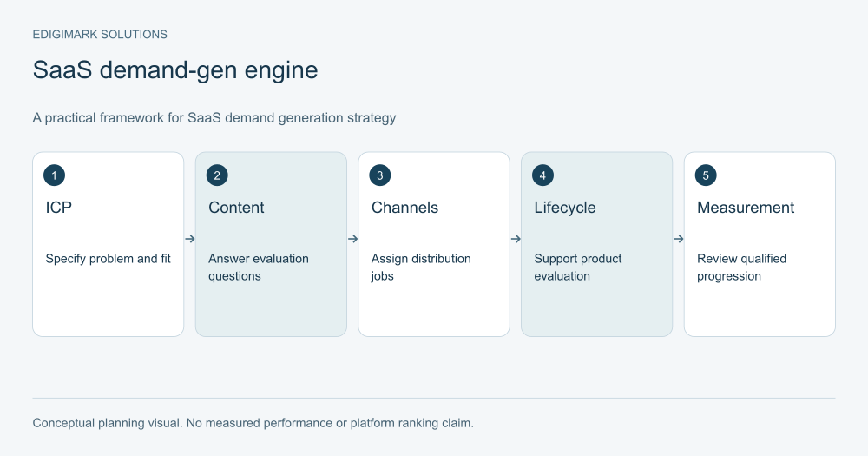
Task: Click the EDIGIMARK SOLUTIONS header label
Action: point(100,35)
